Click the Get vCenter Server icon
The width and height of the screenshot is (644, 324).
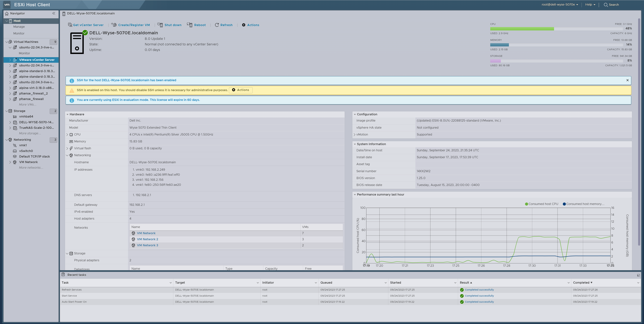tap(70, 25)
